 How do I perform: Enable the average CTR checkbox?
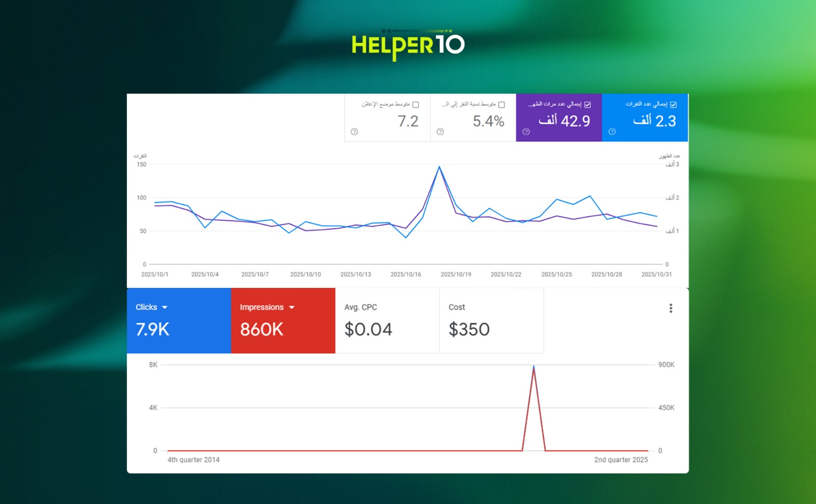click(501, 104)
